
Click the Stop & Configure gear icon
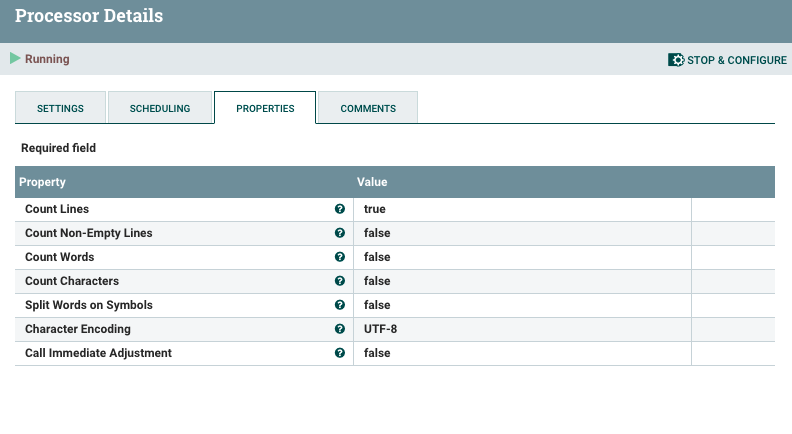coord(676,60)
